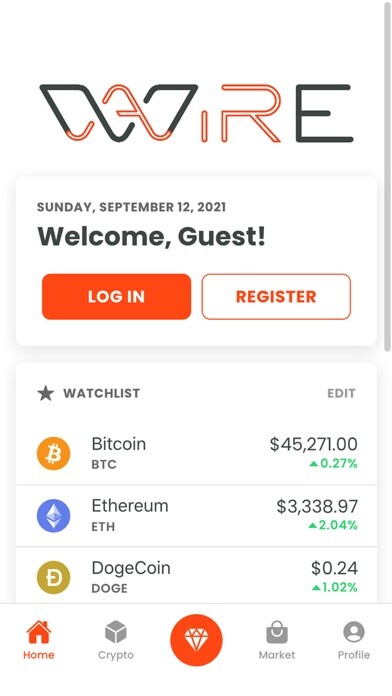
Task: Click the blue Ethereum coin icon
Action: click(53, 515)
